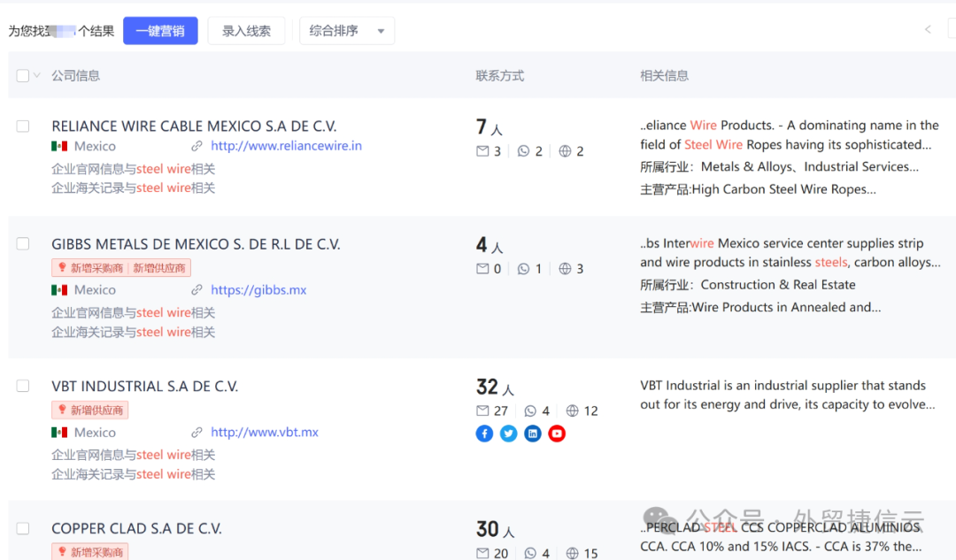Click the email icon in VBT Industrial row
Viewport: 956px width, 560px height.
(x=482, y=410)
